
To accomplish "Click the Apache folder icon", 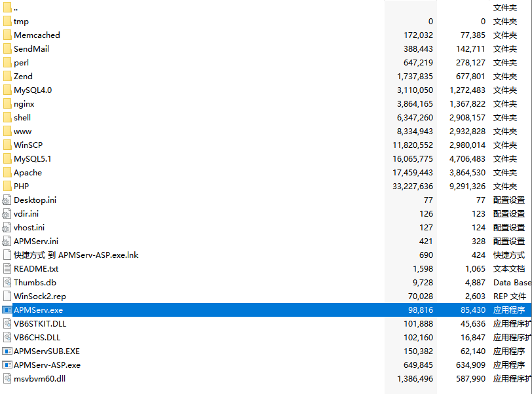I will 7,172.
